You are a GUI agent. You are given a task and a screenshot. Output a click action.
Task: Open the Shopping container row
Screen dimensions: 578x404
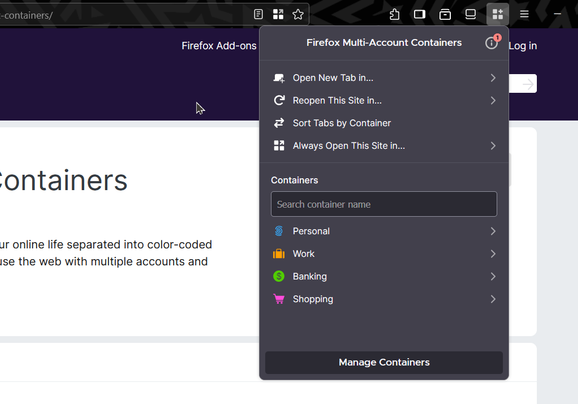coord(384,299)
